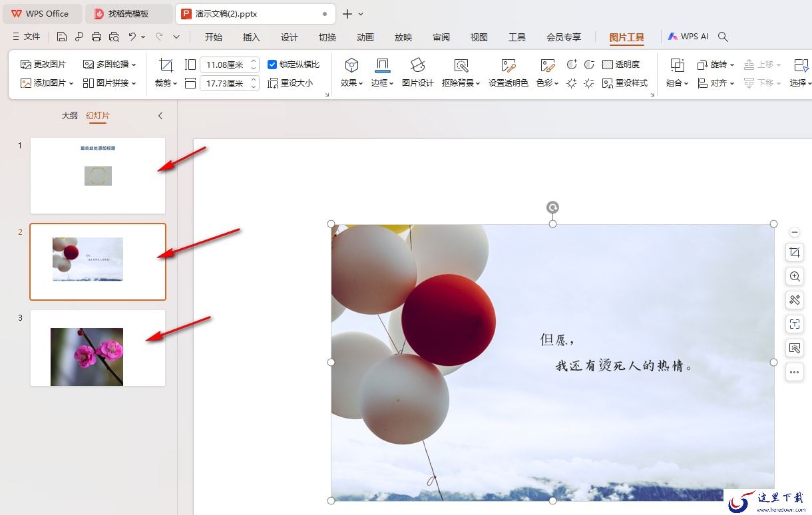Switch to 大纲 outline tab

[70, 116]
